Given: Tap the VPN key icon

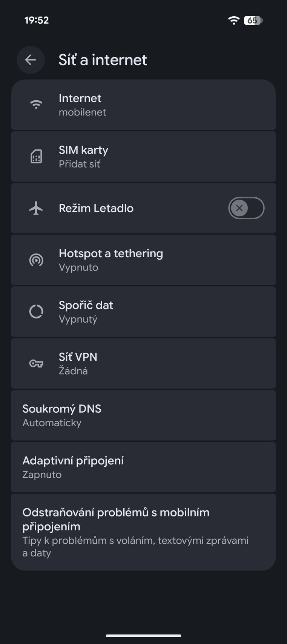Looking at the screenshot, I should [x=36, y=363].
